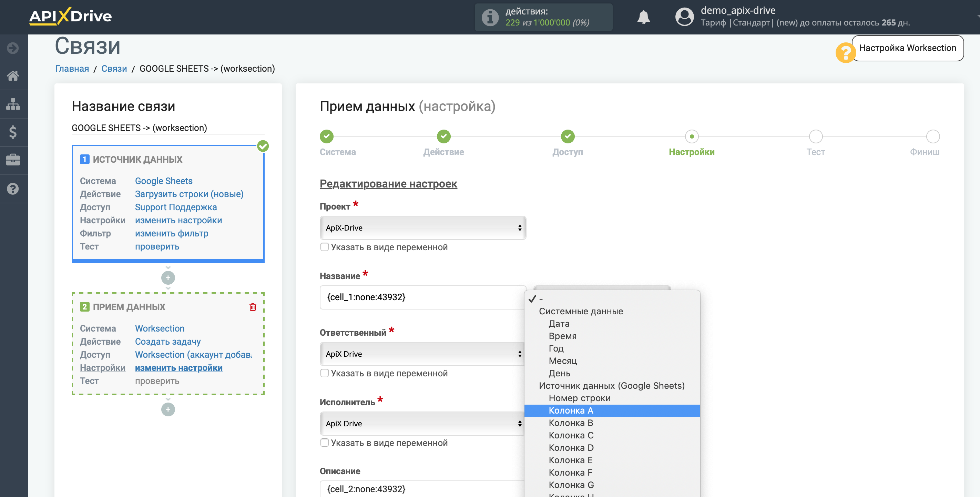Toggle variable checkbox under Ответственный
This screenshot has height=497, width=980.
(x=324, y=373)
